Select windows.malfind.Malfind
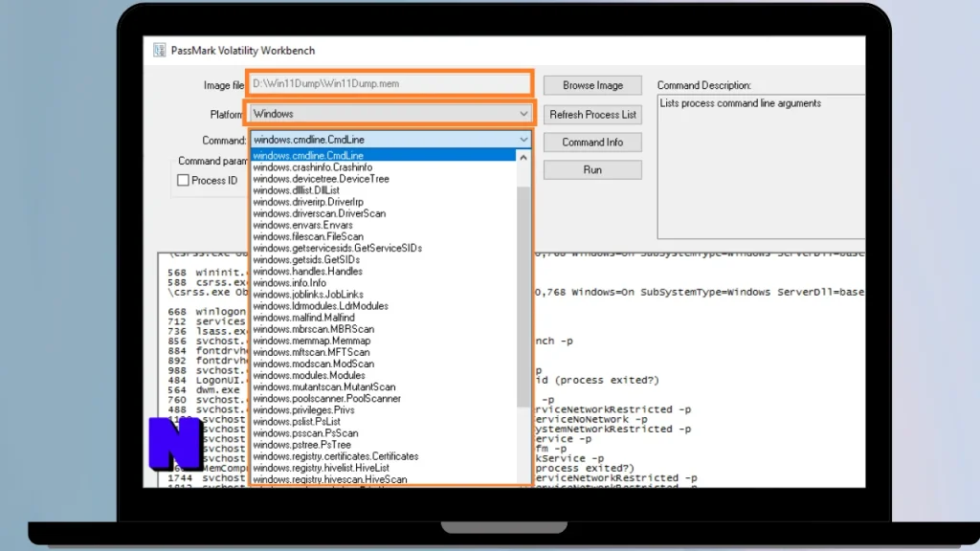980x551 pixels. (x=384, y=318)
